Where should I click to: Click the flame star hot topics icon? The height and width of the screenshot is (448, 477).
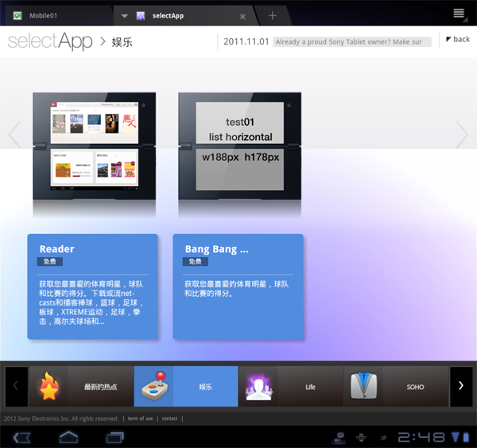pos(49,386)
